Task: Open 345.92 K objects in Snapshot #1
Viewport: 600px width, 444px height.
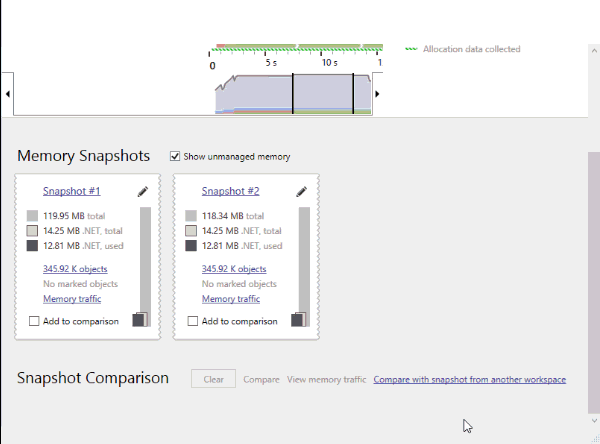Action: [75, 269]
